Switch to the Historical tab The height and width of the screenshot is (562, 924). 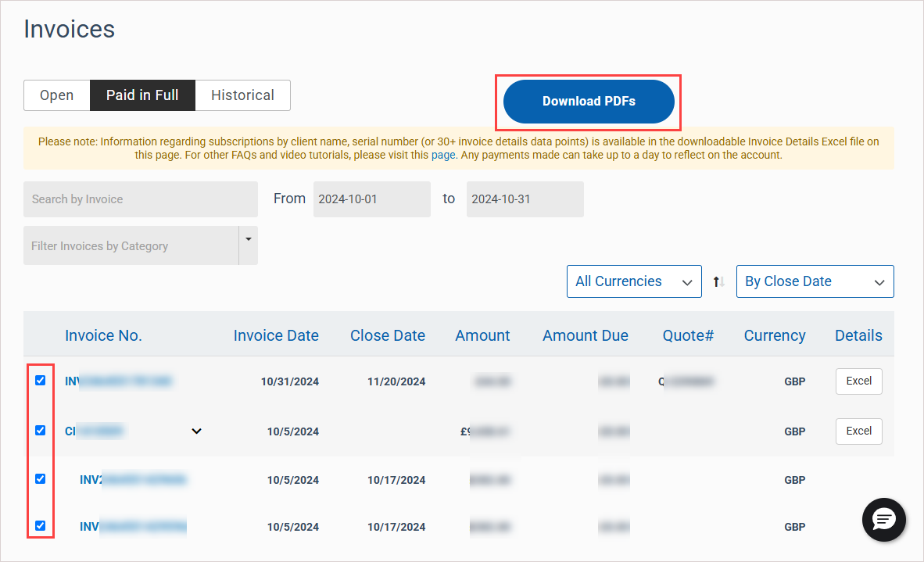242,95
